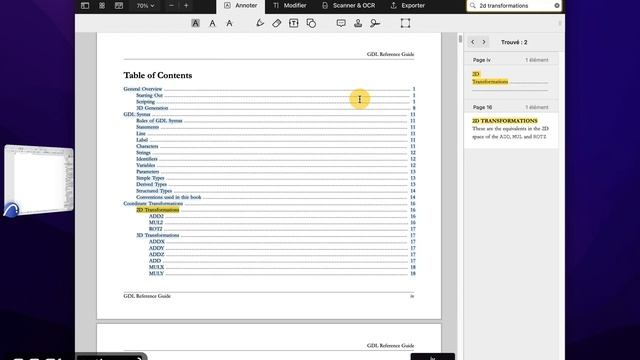This screenshot has height=360, width=640.
Task: Zoom out with the minus button
Action: pos(171,6)
